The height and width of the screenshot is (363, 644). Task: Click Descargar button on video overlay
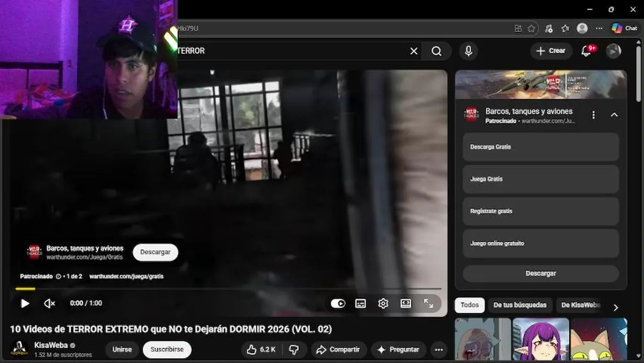[x=155, y=252]
